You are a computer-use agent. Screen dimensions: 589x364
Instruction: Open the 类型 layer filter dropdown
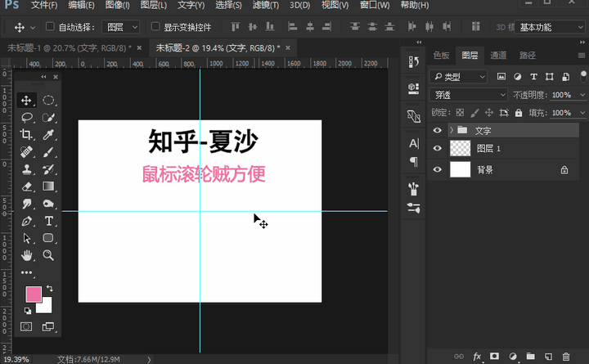point(458,77)
